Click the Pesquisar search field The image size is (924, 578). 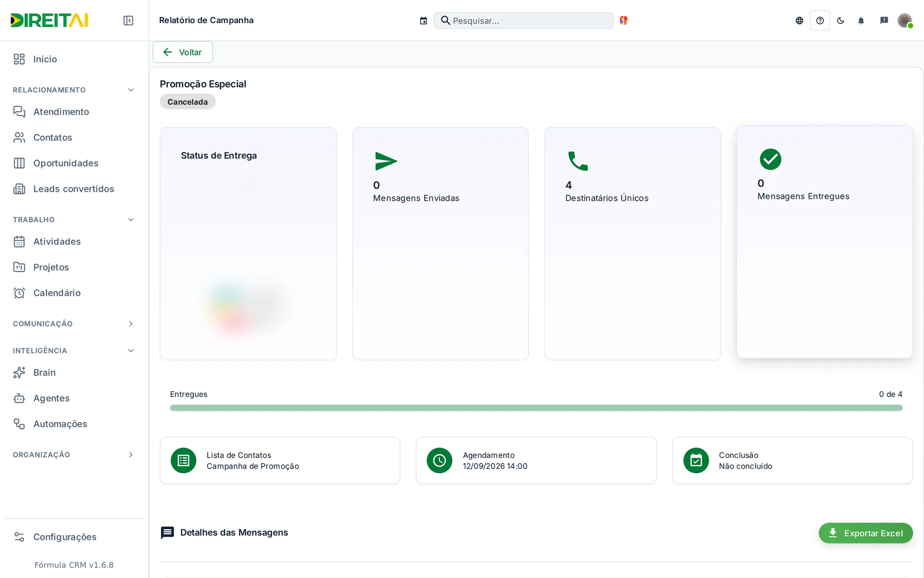524,20
